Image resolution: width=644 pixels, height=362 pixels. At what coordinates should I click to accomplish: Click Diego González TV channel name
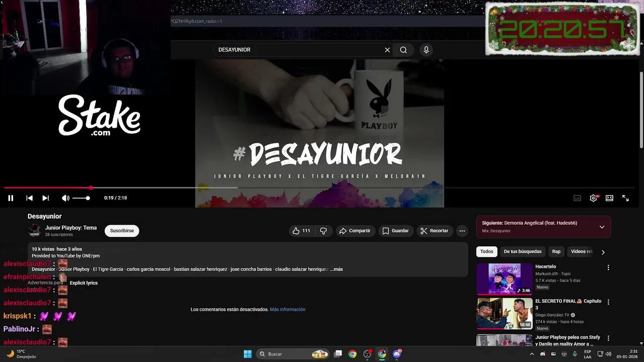(x=552, y=315)
